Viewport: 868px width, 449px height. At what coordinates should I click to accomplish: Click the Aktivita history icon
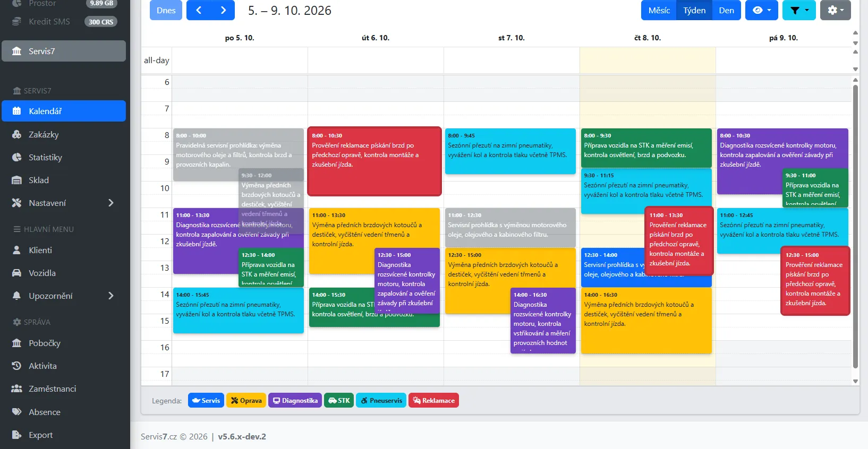tap(16, 366)
